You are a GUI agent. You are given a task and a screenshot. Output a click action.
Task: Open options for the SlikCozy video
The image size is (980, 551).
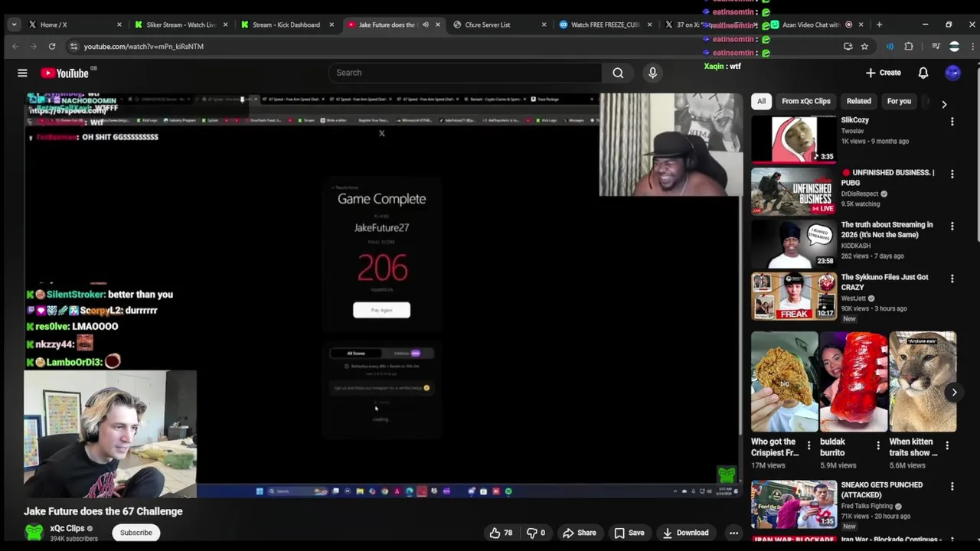[x=952, y=122]
